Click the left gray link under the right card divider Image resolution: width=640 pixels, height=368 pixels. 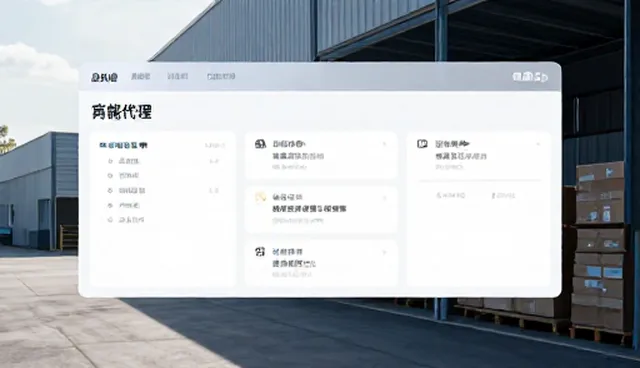pyautogui.click(x=451, y=196)
